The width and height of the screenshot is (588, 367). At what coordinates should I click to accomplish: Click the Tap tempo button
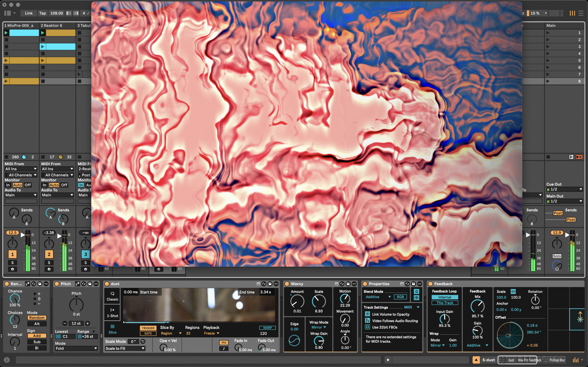coord(42,13)
